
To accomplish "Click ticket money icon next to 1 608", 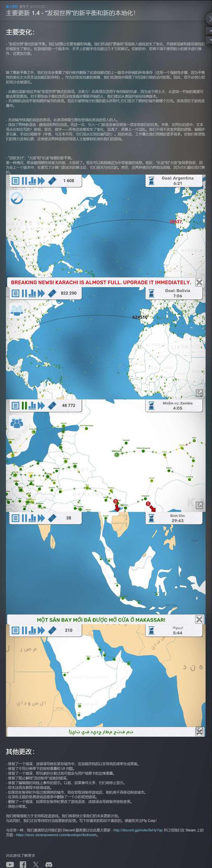I will 52,180.
